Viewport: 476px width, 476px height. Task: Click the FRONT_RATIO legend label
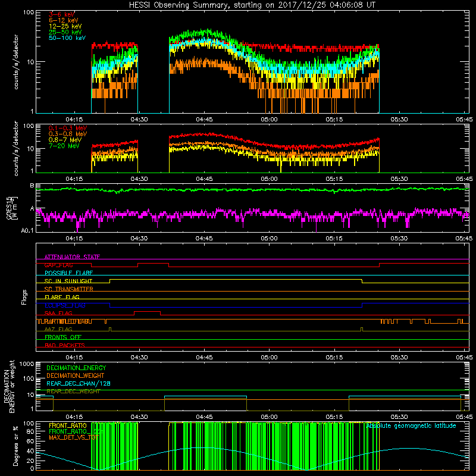(68, 425)
